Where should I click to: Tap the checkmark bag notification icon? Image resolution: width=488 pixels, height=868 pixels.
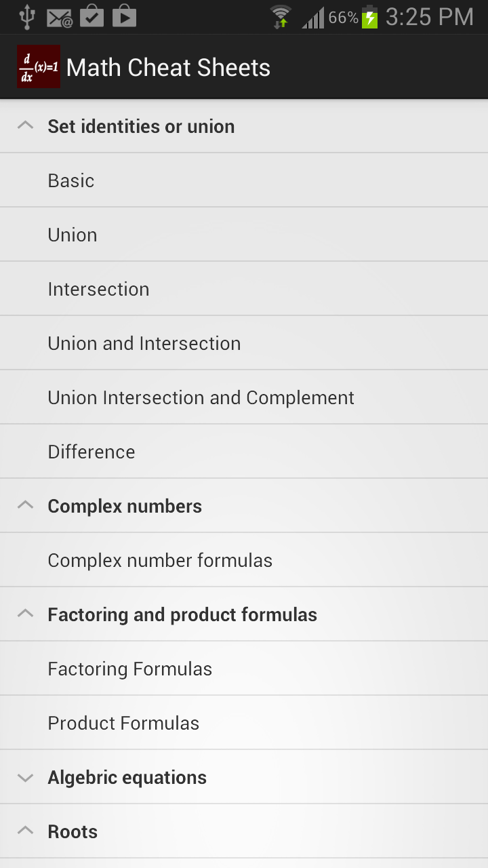pos(91,17)
